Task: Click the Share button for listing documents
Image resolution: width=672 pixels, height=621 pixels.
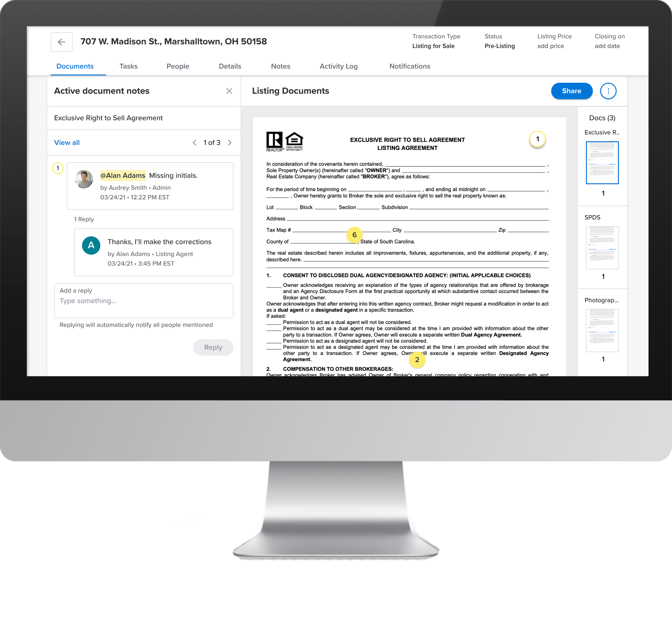Action: point(571,91)
